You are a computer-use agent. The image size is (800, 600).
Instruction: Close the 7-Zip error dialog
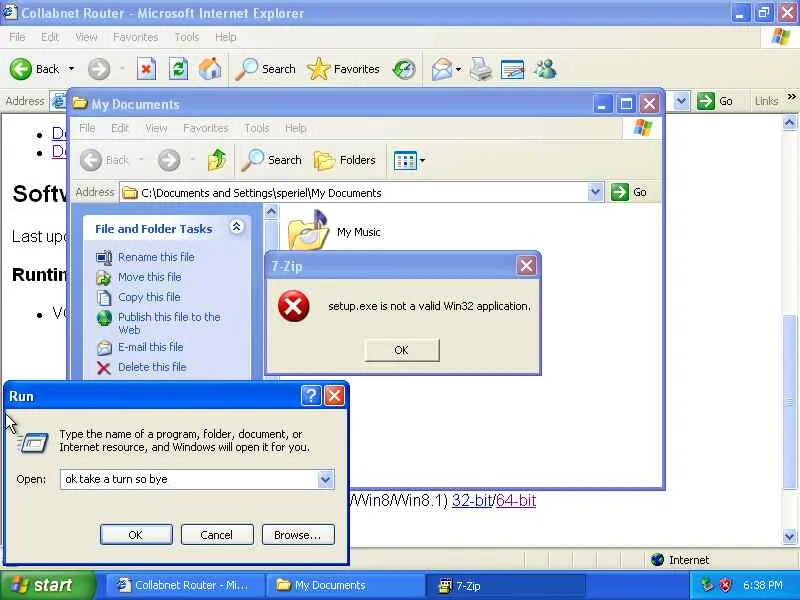(527, 265)
